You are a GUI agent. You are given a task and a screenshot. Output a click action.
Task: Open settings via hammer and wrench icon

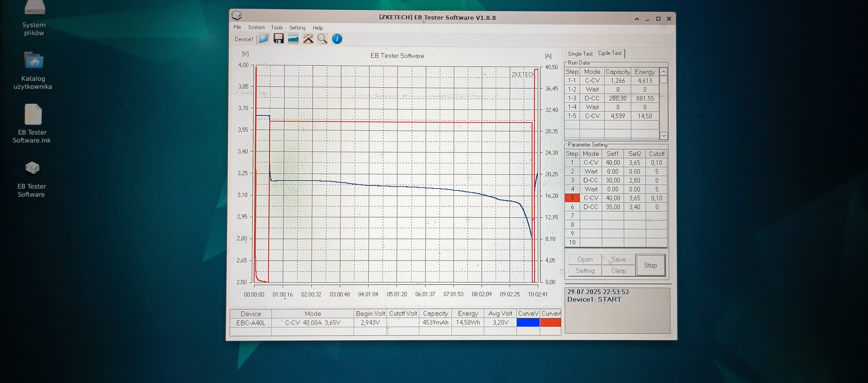[x=308, y=39]
